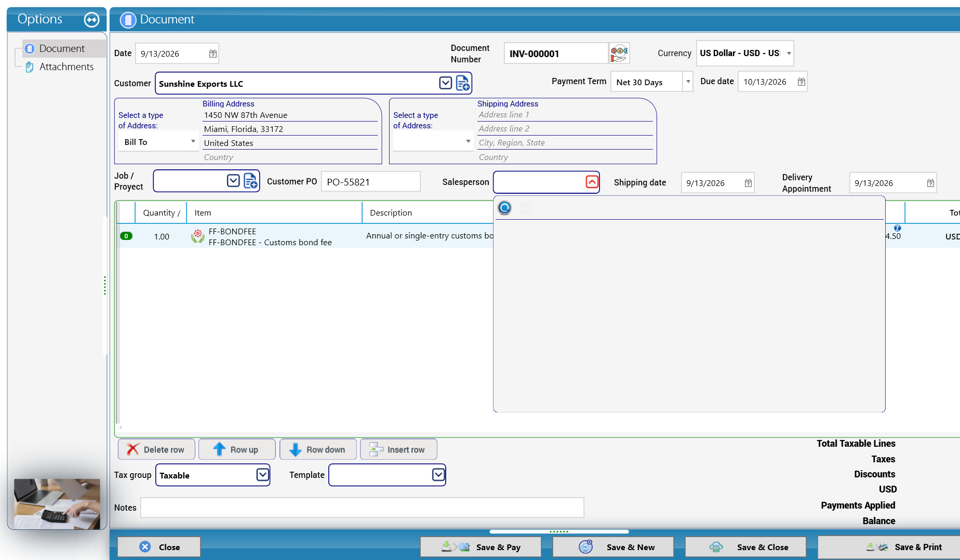Click Insert row button

(398, 449)
